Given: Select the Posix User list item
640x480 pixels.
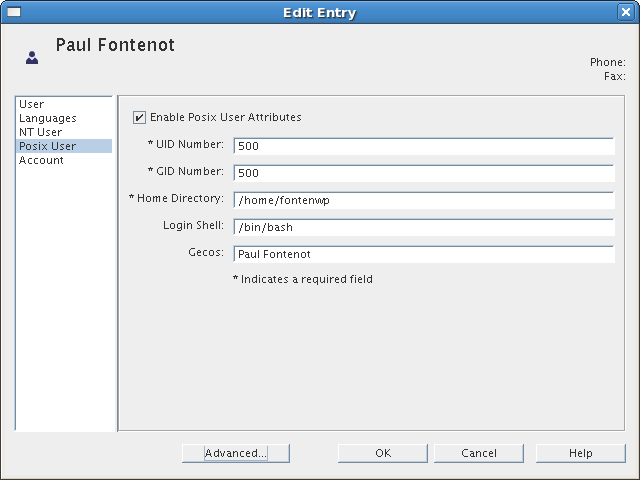Looking at the screenshot, I should coord(63,146).
